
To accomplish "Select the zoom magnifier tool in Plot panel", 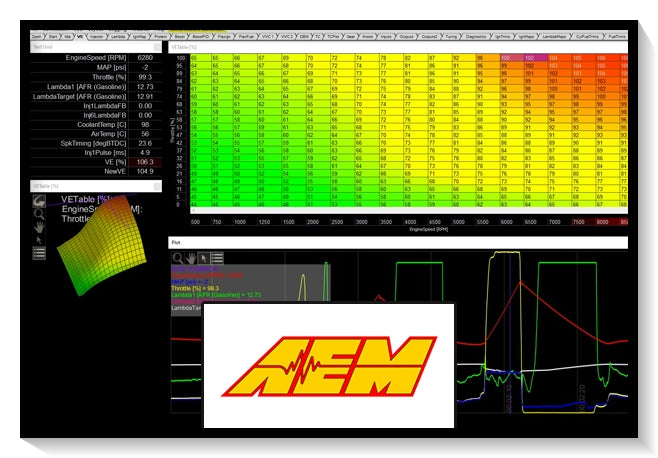I will coord(178,258).
